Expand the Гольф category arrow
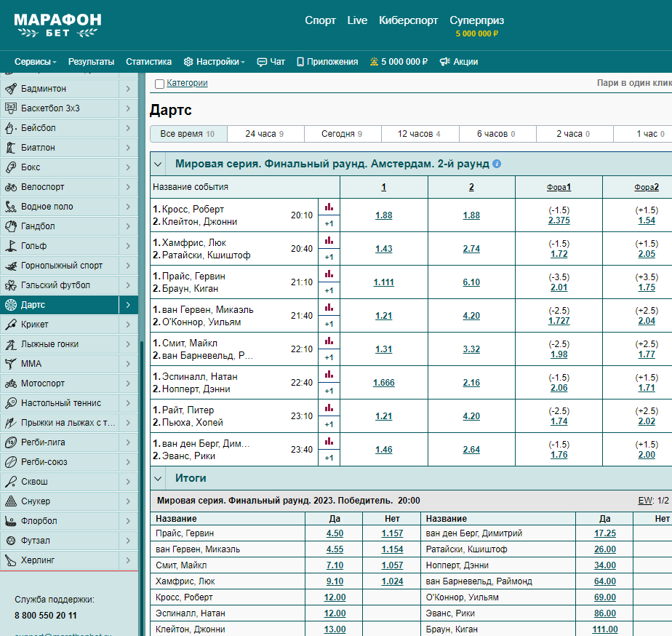 pyautogui.click(x=128, y=246)
